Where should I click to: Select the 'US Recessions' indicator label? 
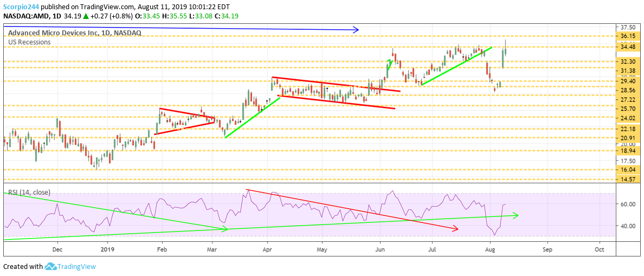(x=29, y=42)
